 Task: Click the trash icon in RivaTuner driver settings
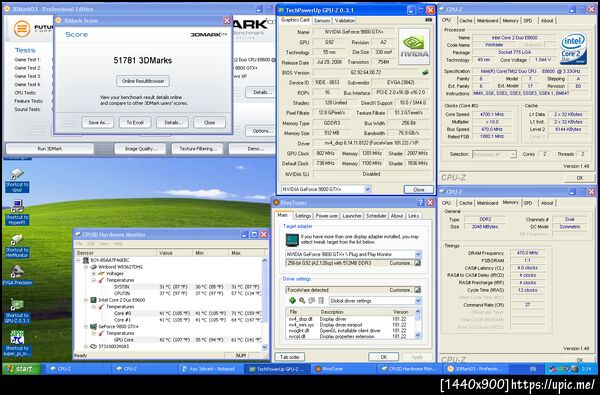[321, 301]
